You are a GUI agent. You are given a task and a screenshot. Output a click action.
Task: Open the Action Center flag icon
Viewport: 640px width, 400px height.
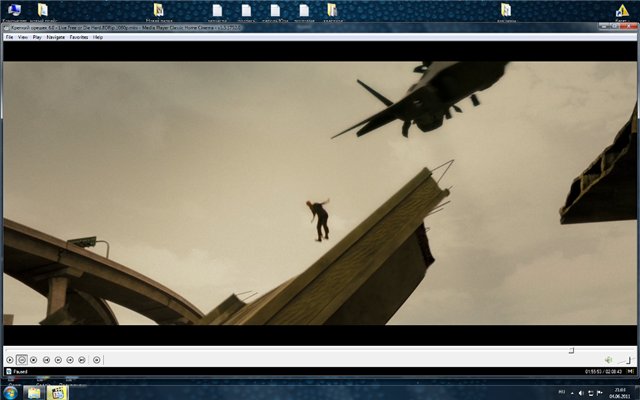tap(600, 393)
